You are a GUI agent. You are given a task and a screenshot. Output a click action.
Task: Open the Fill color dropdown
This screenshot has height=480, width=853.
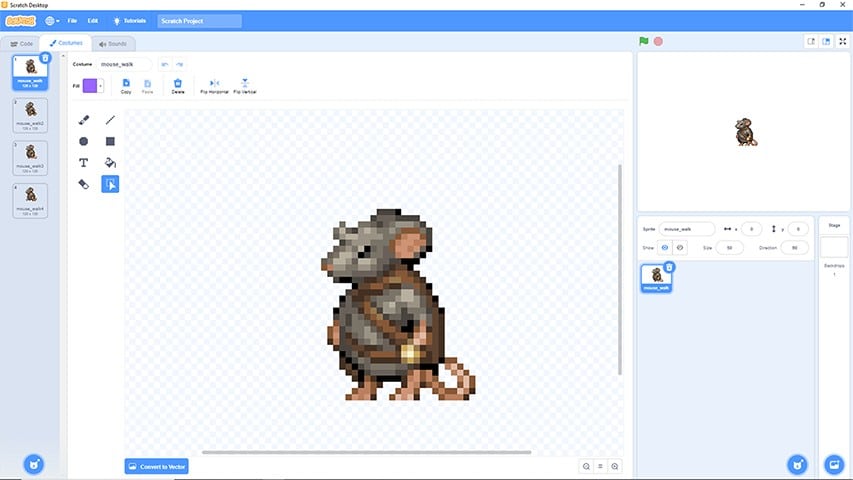pyautogui.click(x=100, y=86)
